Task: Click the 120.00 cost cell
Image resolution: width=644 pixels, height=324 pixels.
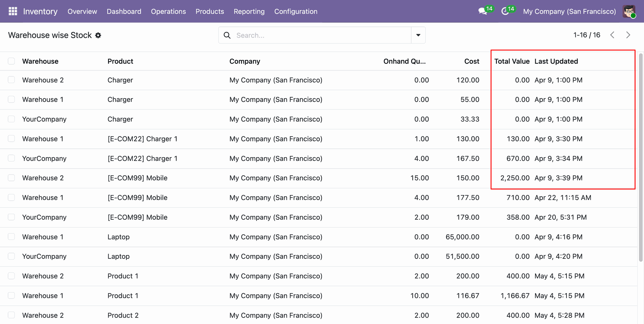Action: [x=468, y=80]
